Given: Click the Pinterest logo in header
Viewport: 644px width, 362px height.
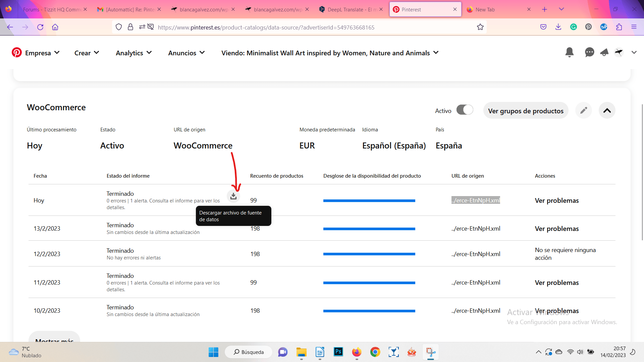Looking at the screenshot, I should pos(17,53).
